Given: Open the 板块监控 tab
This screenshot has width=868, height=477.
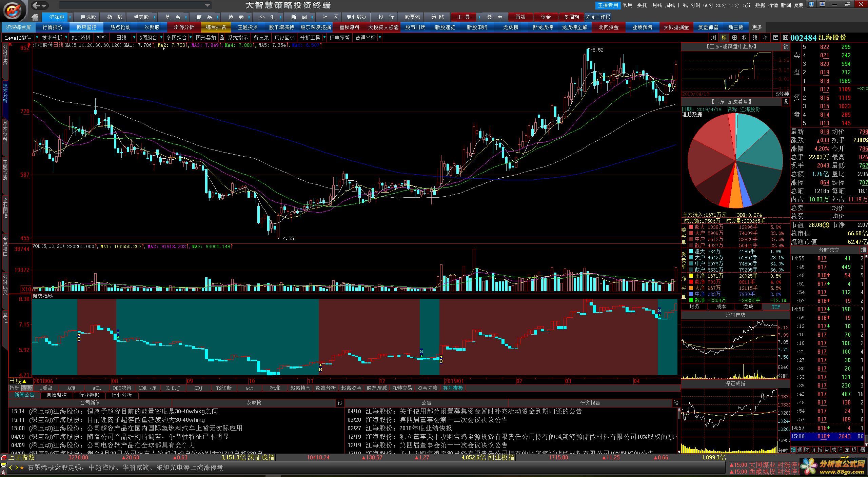Looking at the screenshot, I should coord(86,27).
